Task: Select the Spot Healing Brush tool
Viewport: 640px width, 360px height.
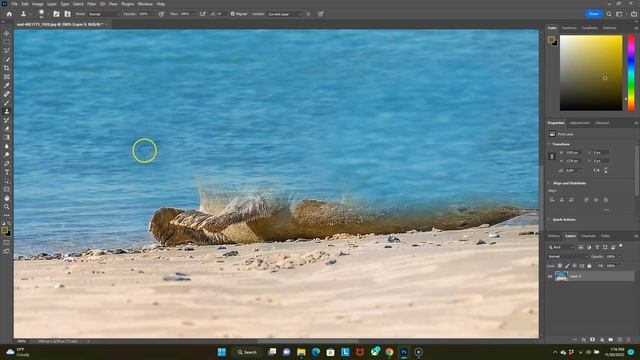Action: coord(7,94)
